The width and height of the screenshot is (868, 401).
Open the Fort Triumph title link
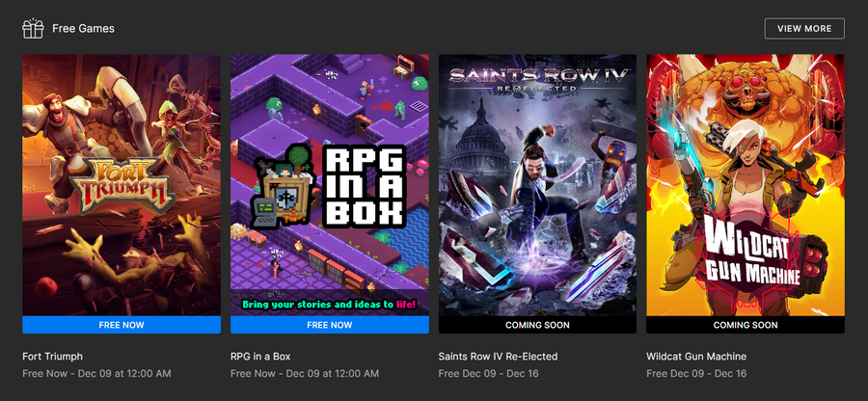pyautogui.click(x=53, y=357)
